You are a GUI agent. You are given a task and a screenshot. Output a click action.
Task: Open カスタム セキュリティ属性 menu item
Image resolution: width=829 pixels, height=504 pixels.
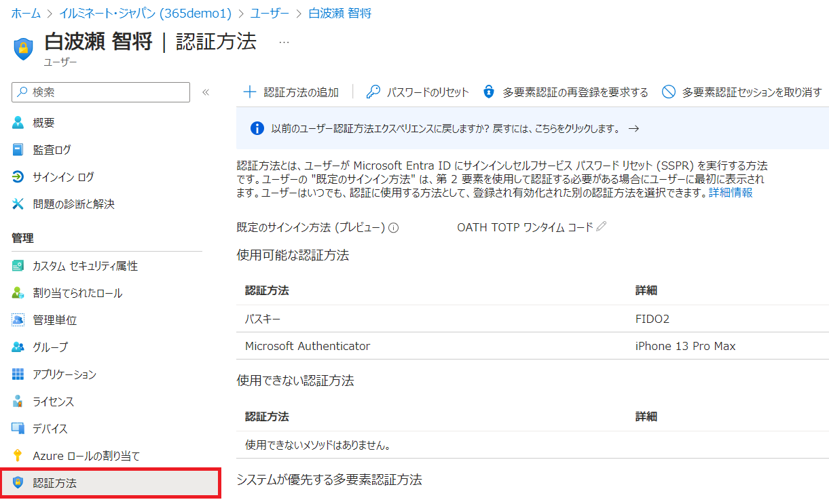[x=85, y=266]
